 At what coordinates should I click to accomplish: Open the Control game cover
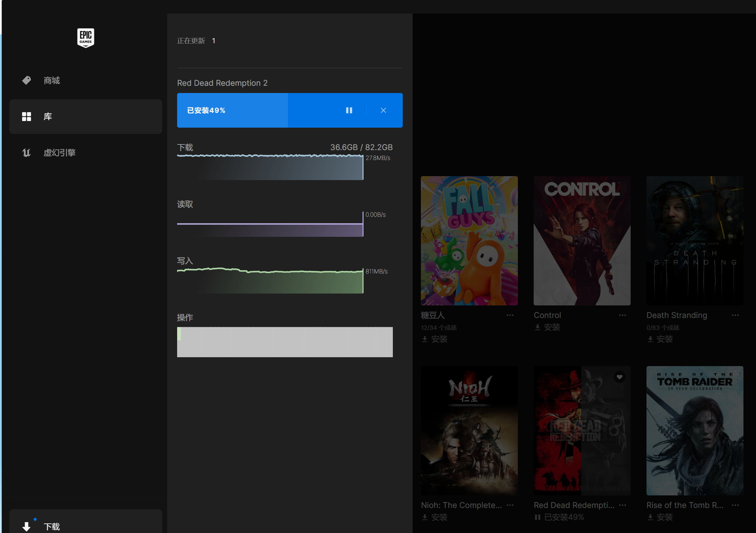pos(582,241)
